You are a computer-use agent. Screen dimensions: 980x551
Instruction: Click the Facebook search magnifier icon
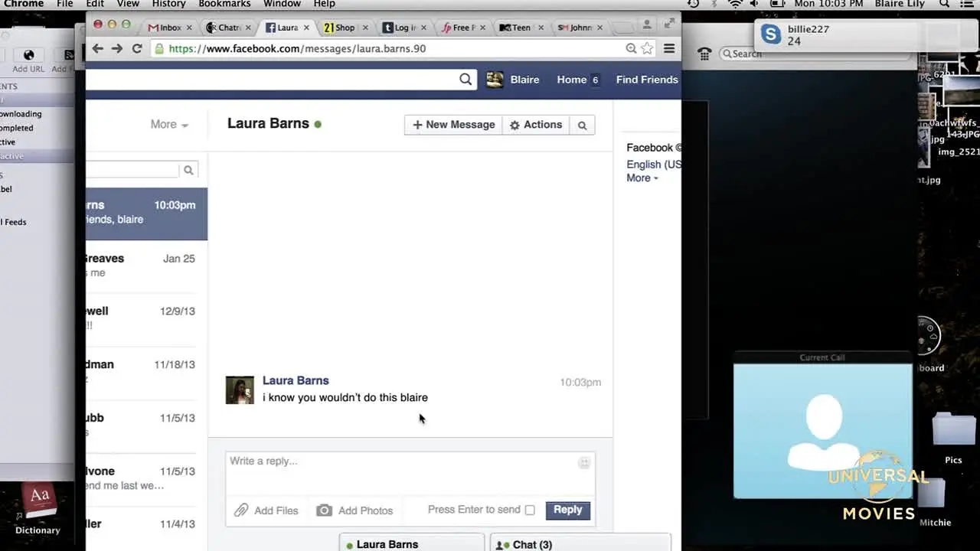465,80
